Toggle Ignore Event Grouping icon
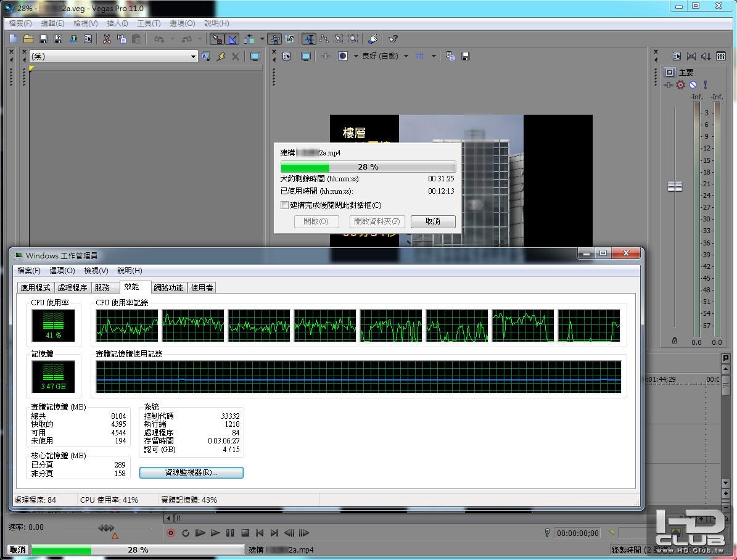The height and width of the screenshot is (560, 737). pyautogui.click(x=290, y=39)
